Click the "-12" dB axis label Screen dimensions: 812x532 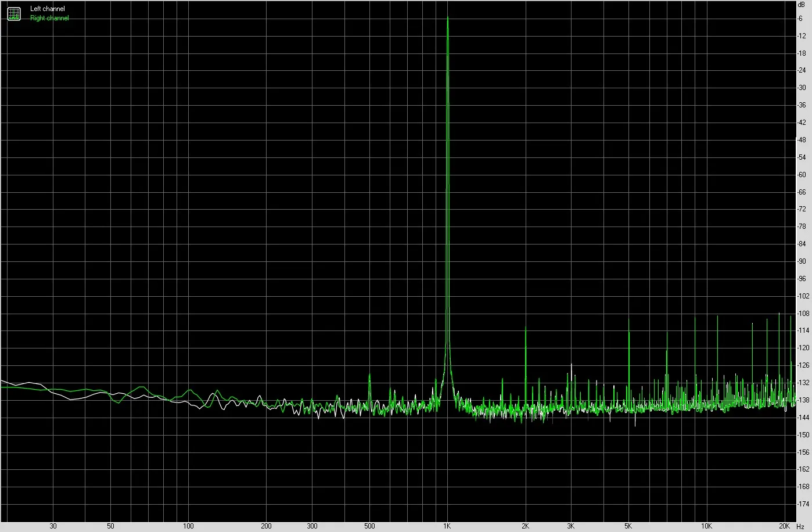(x=802, y=36)
